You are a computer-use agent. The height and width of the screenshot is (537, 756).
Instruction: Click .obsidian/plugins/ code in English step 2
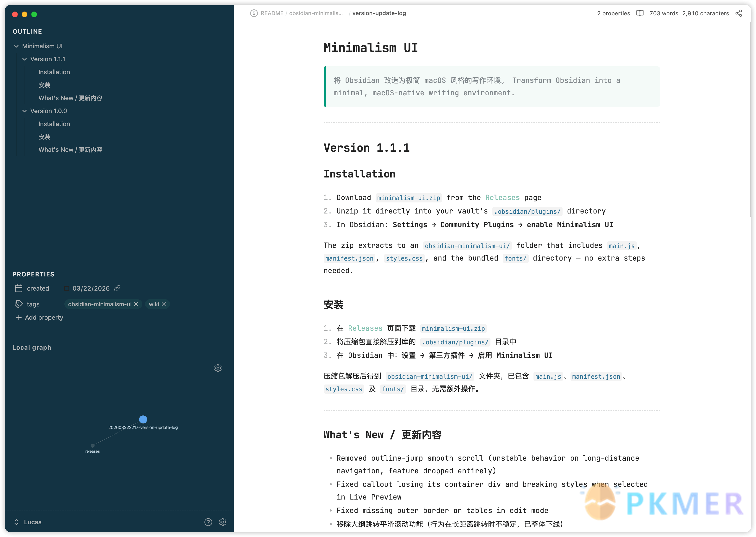tap(527, 211)
